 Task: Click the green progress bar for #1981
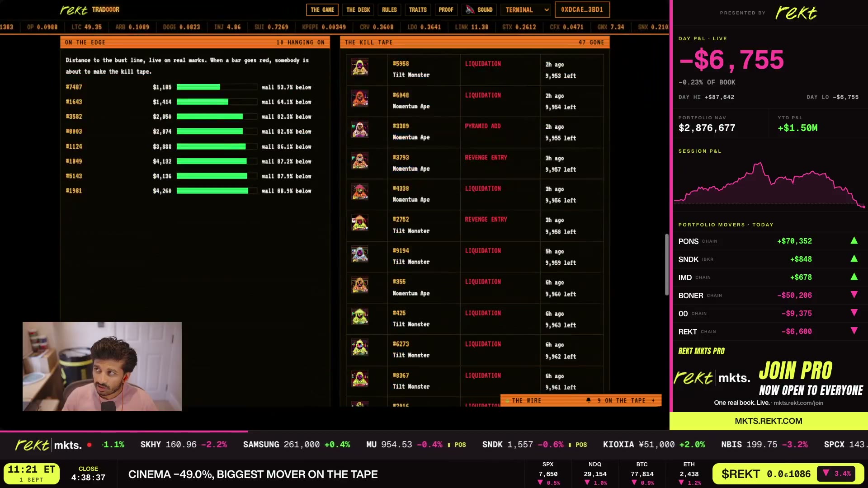[x=217, y=191]
